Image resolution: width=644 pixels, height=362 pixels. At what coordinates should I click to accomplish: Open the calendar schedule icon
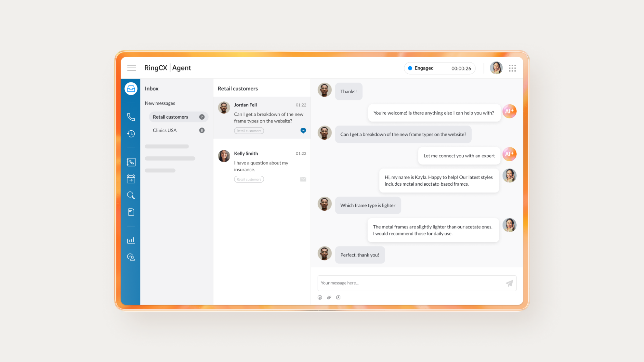coord(131,179)
